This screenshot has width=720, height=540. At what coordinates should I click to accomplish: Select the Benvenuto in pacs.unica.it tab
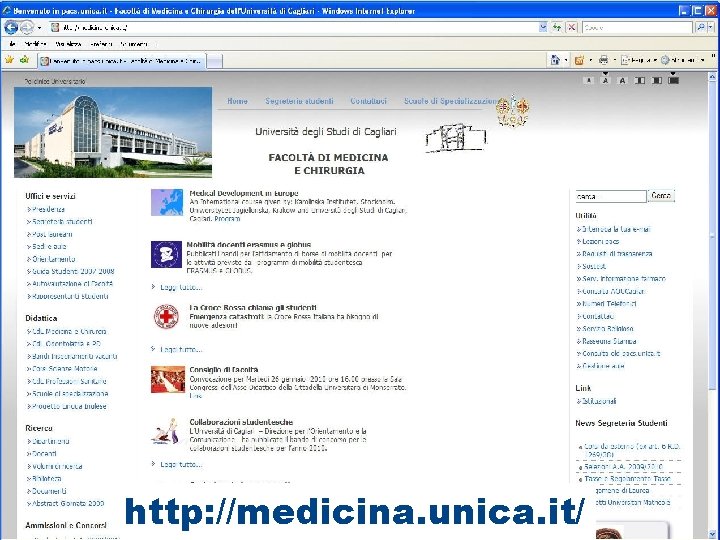click(x=122, y=61)
